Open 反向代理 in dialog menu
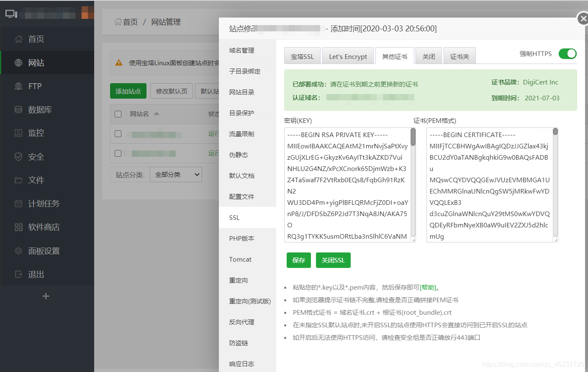Screen dimensions: 588x372 tap(247, 322)
